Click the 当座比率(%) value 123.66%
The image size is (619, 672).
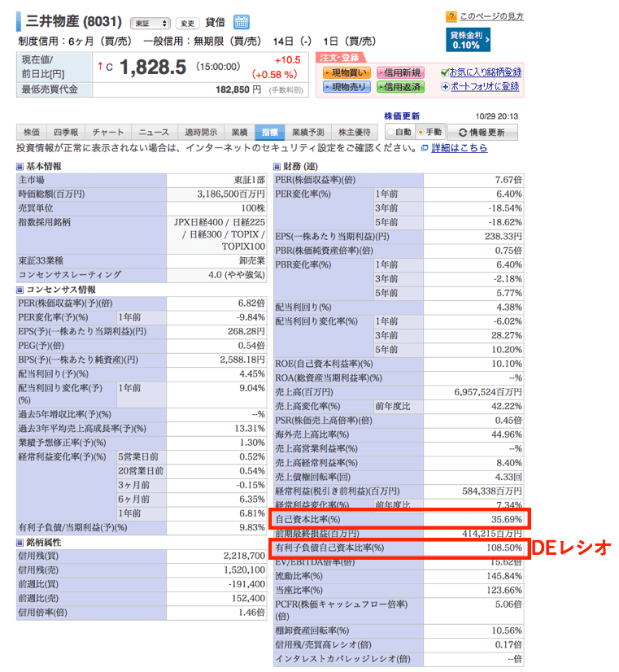[x=504, y=590]
